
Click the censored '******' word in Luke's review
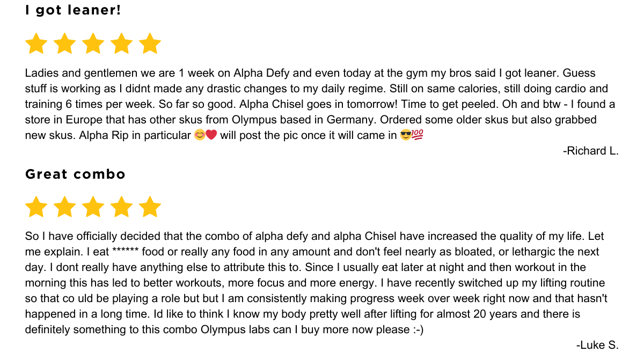click(126, 251)
